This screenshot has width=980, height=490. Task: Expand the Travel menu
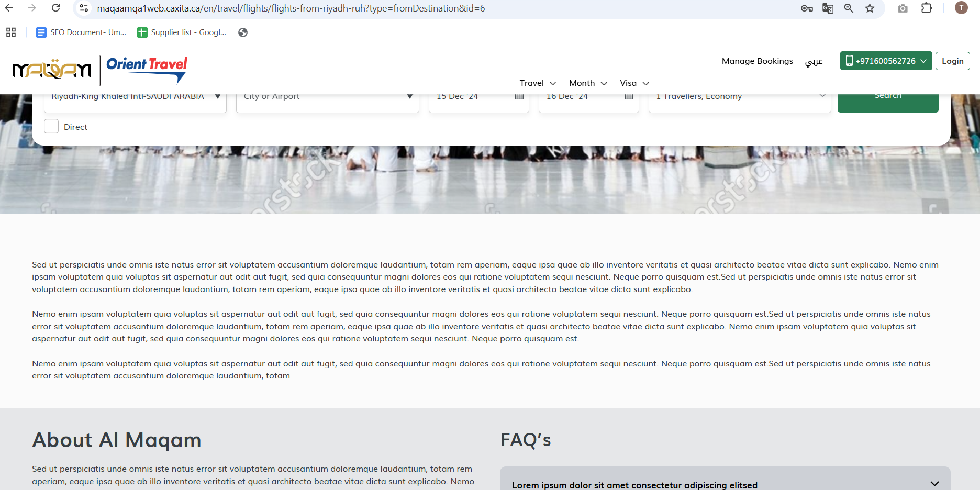[538, 83]
